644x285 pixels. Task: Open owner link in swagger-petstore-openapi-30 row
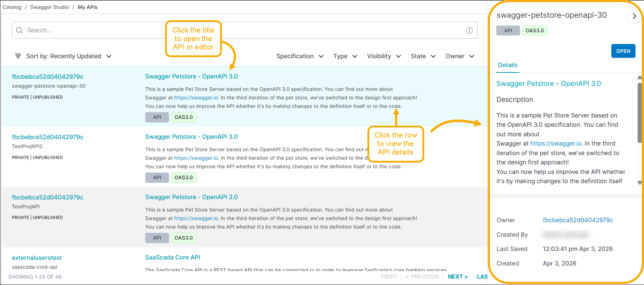[x=48, y=77]
